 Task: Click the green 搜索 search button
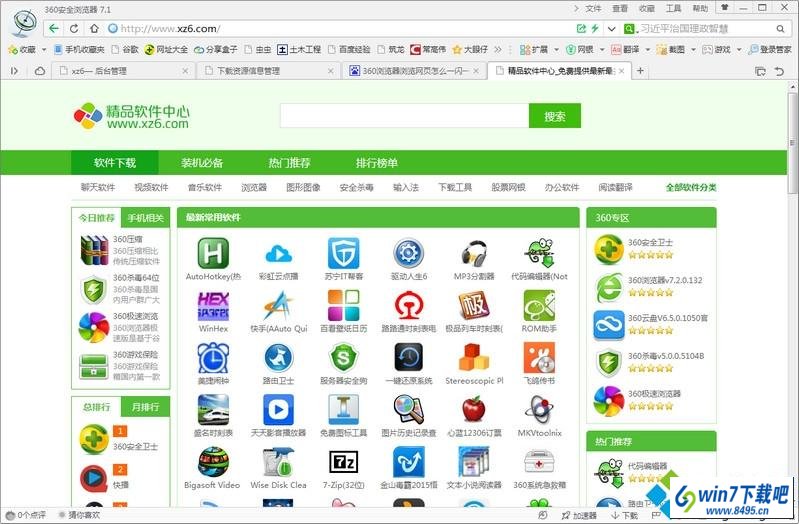(x=554, y=116)
